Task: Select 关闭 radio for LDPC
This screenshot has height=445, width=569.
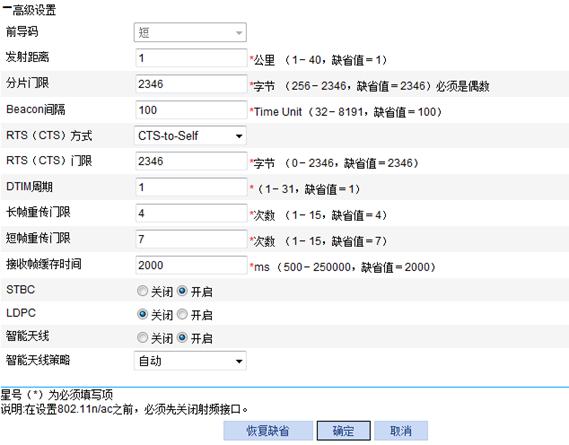Action: tap(142, 314)
